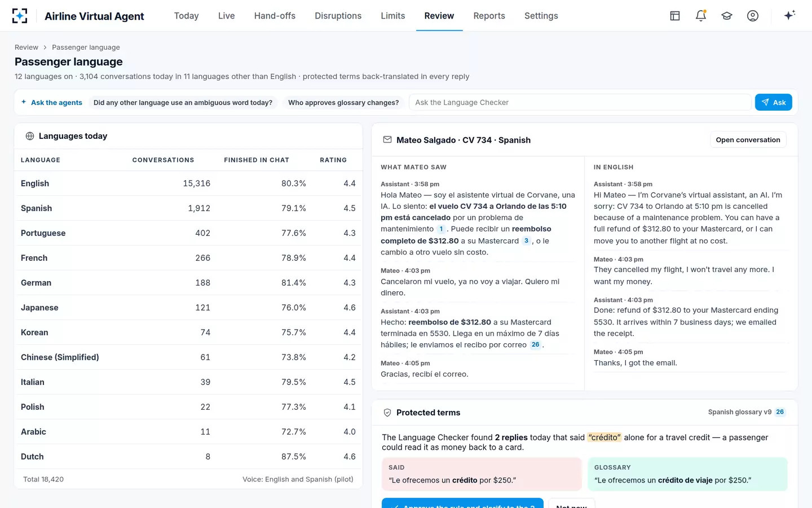Select the Spanish language row
This screenshot has width=812, height=508.
[188, 208]
